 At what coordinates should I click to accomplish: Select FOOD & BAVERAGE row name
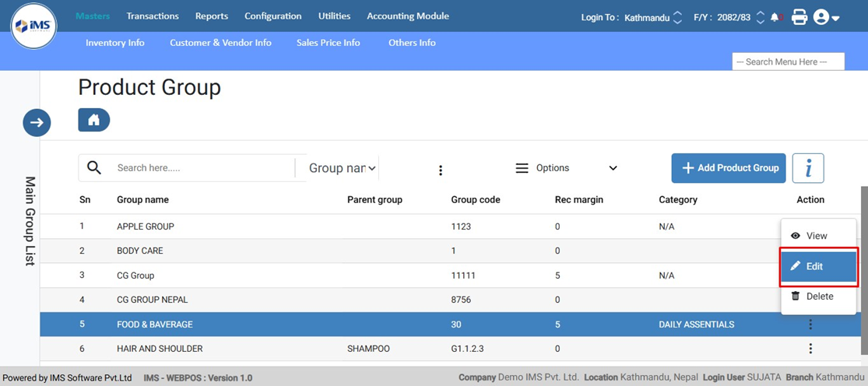tap(155, 325)
